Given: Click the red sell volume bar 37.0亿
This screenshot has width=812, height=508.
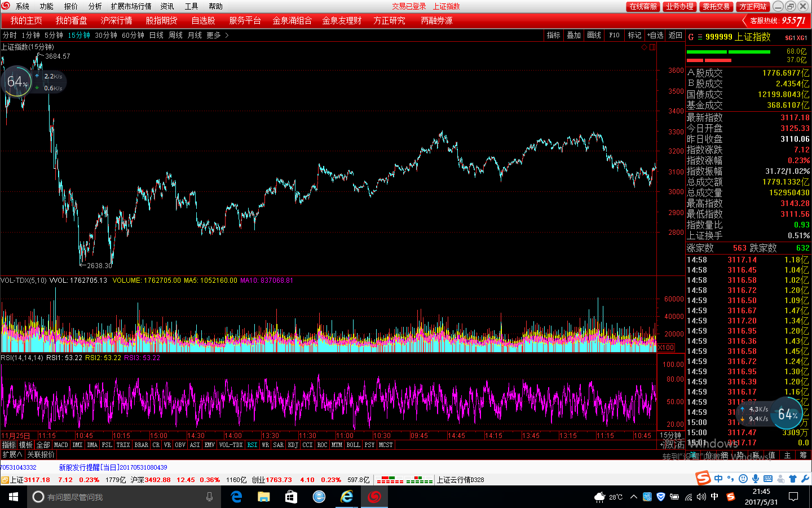Looking at the screenshot, I should click(x=709, y=60).
